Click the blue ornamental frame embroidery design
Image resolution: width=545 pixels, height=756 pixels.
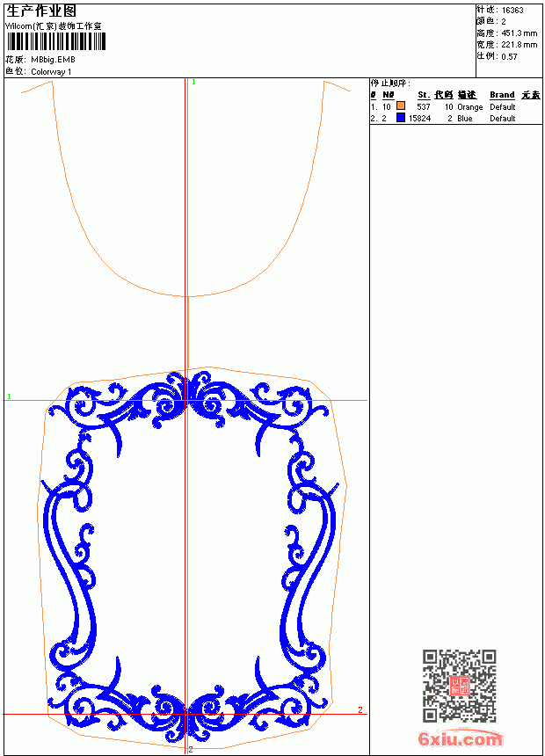coord(188,556)
